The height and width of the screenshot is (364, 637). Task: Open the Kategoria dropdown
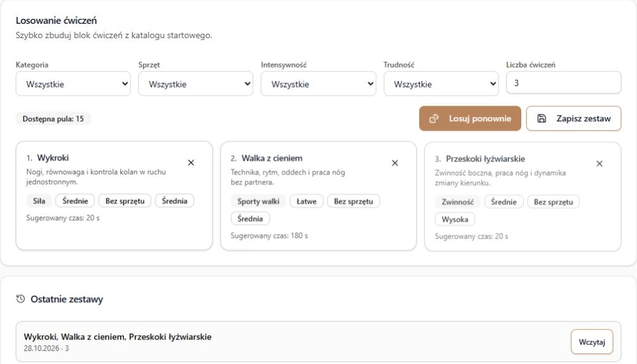coord(73,84)
